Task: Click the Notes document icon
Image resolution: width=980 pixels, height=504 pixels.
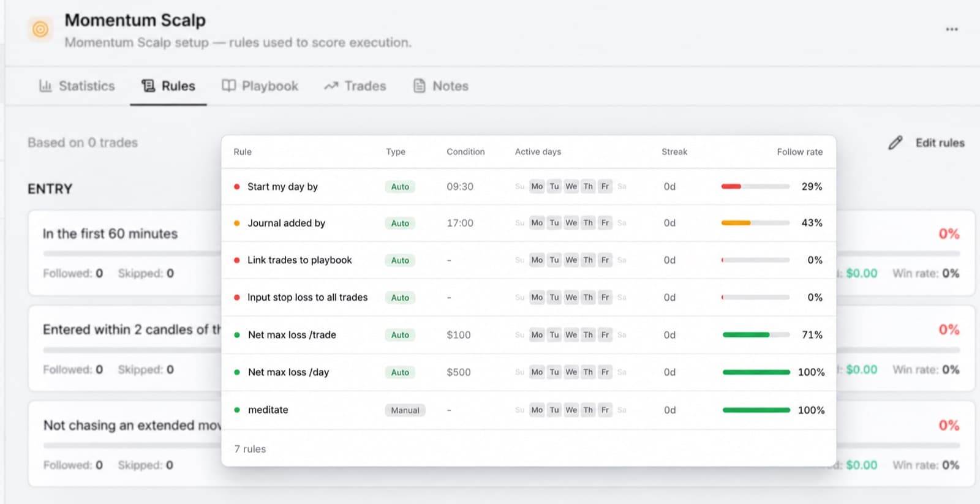Action: (419, 86)
